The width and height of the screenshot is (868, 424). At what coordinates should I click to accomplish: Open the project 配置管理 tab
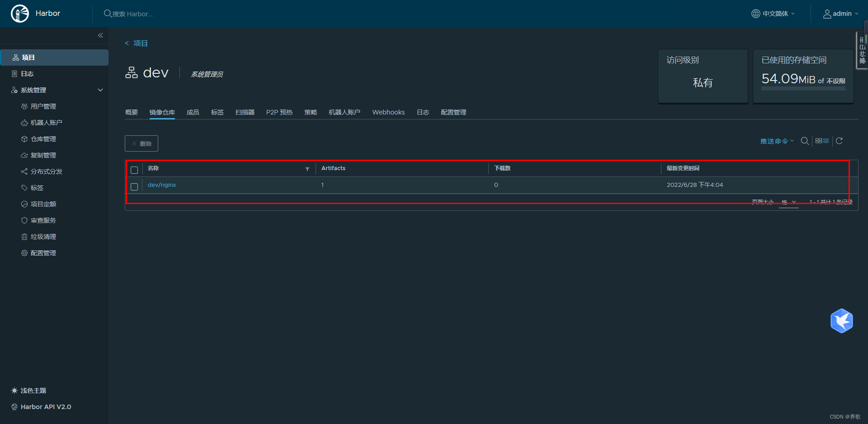(453, 112)
